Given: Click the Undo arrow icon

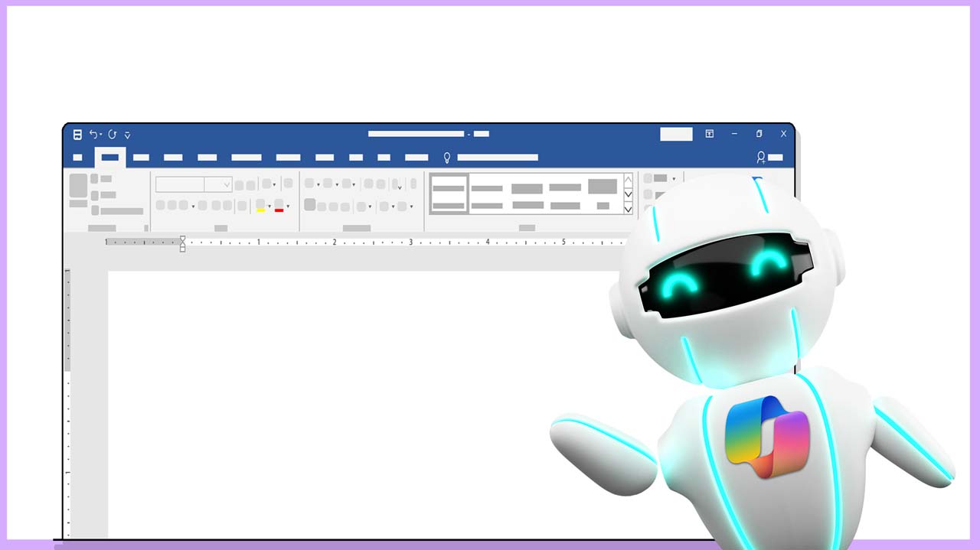Looking at the screenshot, I should (x=93, y=135).
